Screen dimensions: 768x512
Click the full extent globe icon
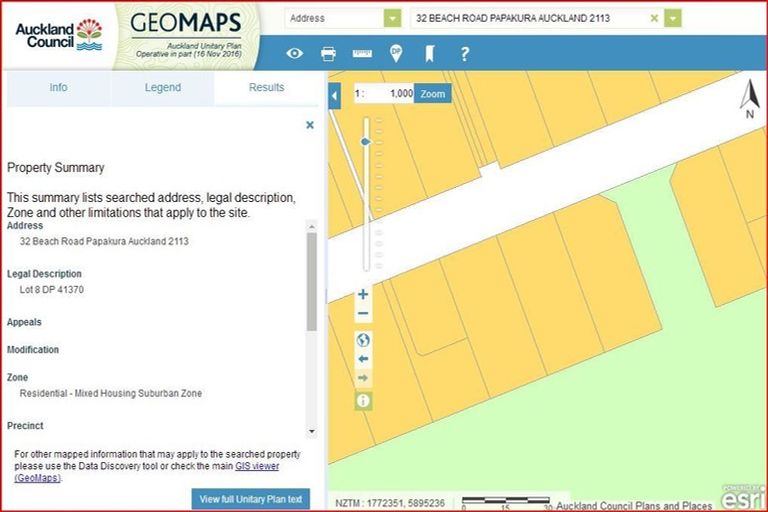(363, 340)
